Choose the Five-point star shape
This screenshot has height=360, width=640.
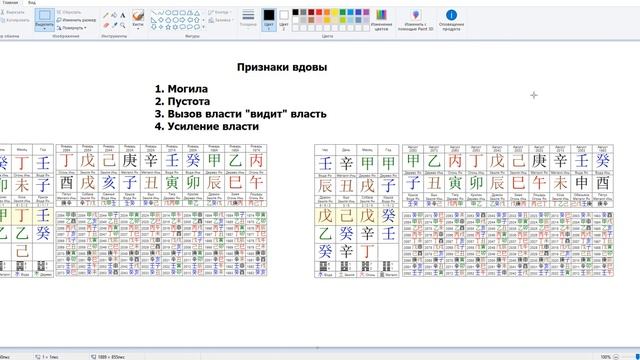point(168,27)
